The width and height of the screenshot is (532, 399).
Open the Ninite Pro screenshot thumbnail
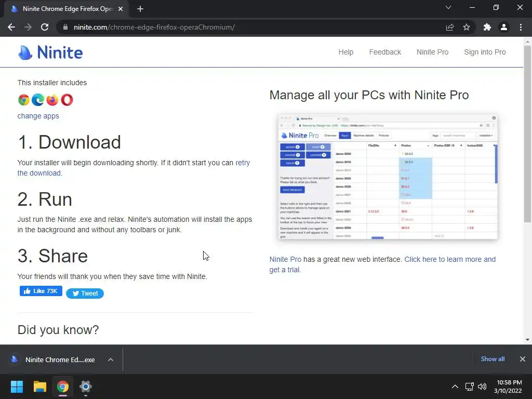coord(388,177)
